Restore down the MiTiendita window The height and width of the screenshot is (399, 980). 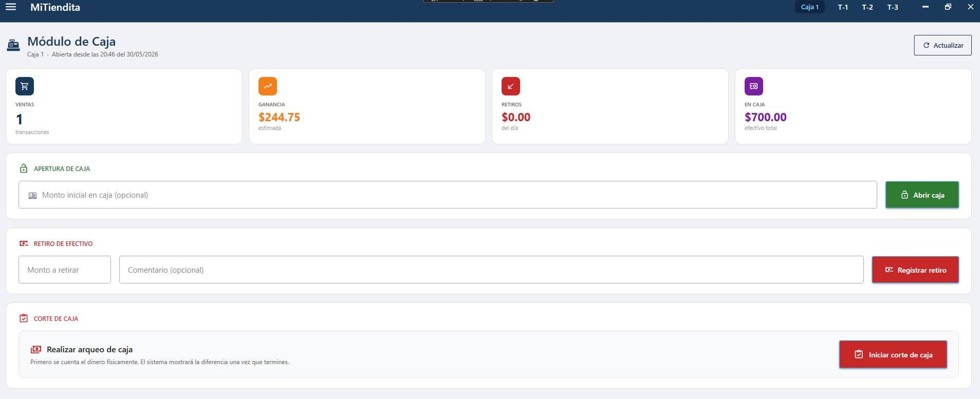pyautogui.click(x=948, y=7)
